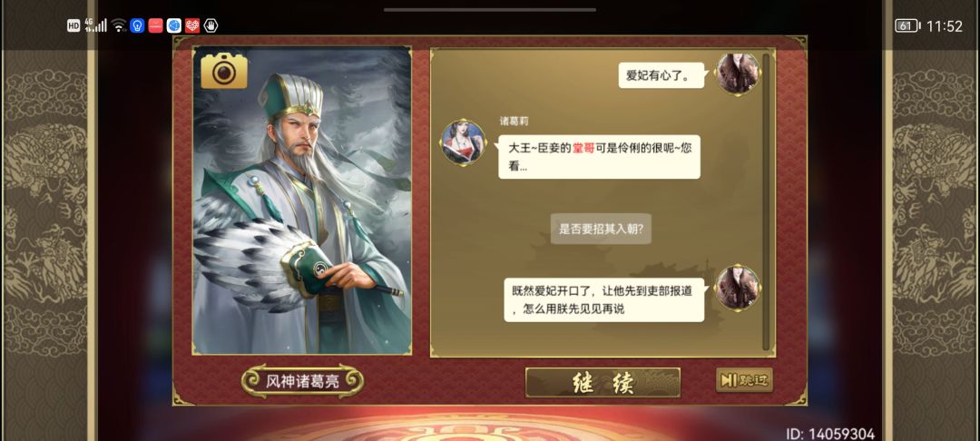Select the 是否要招其入朝? prompt bubble
The height and width of the screenshot is (441, 980).
tap(602, 230)
